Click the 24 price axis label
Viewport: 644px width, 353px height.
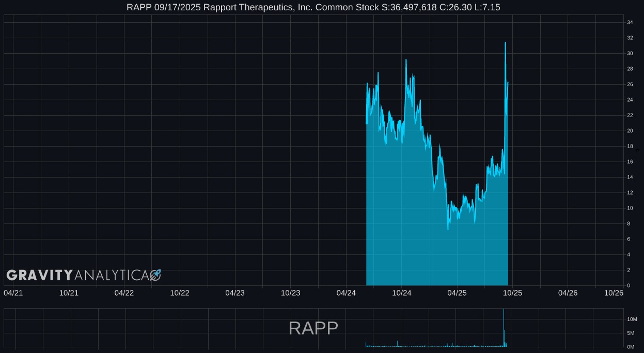point(630,100)
